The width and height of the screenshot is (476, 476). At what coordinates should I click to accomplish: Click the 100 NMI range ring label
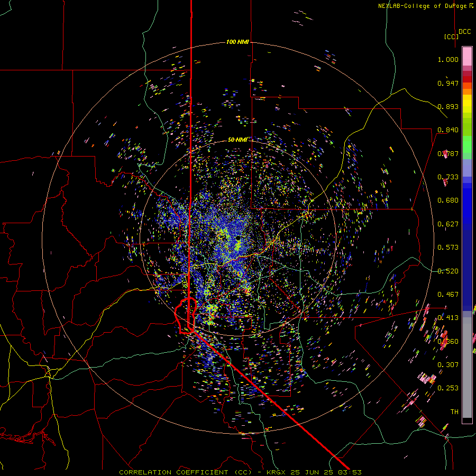[x=237, y=42]
